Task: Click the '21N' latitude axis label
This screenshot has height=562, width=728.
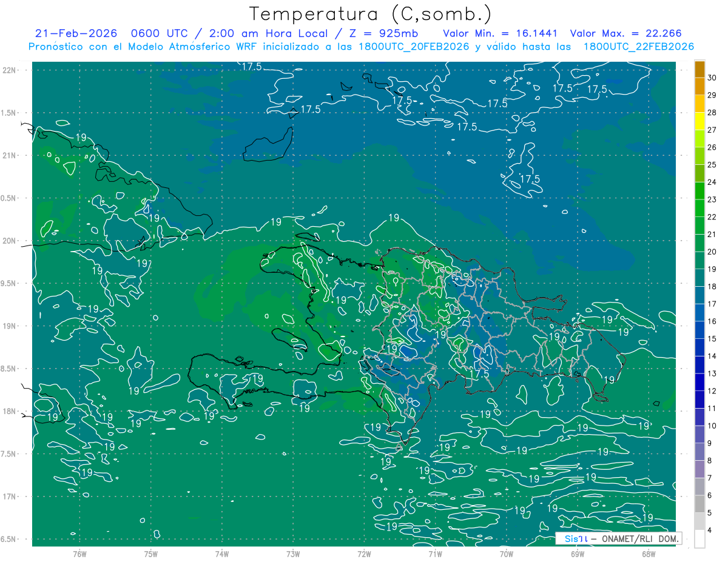Action: click(x=10, y=156)
